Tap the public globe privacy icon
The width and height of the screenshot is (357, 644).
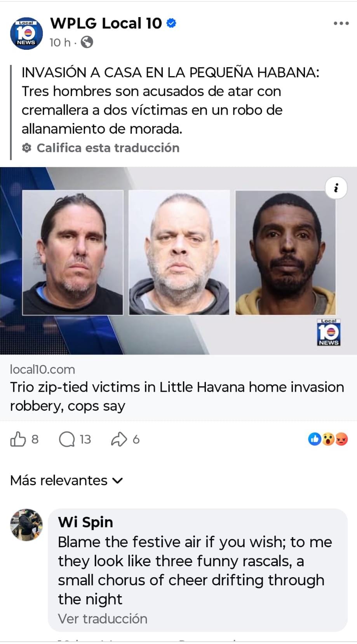[x=87, y=42]
